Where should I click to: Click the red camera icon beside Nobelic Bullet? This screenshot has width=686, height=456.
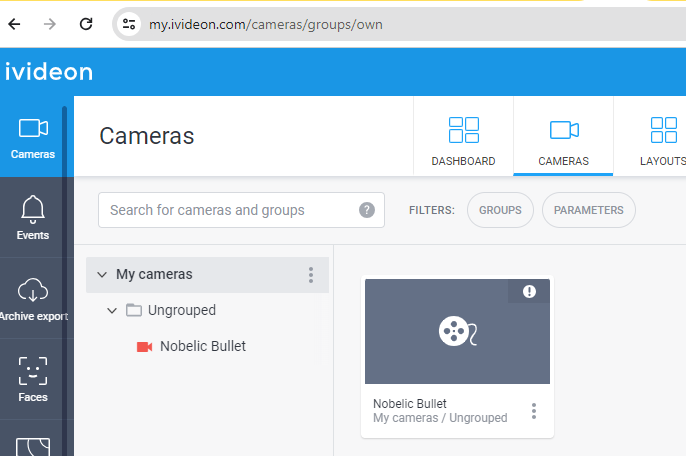pos(144,347)
